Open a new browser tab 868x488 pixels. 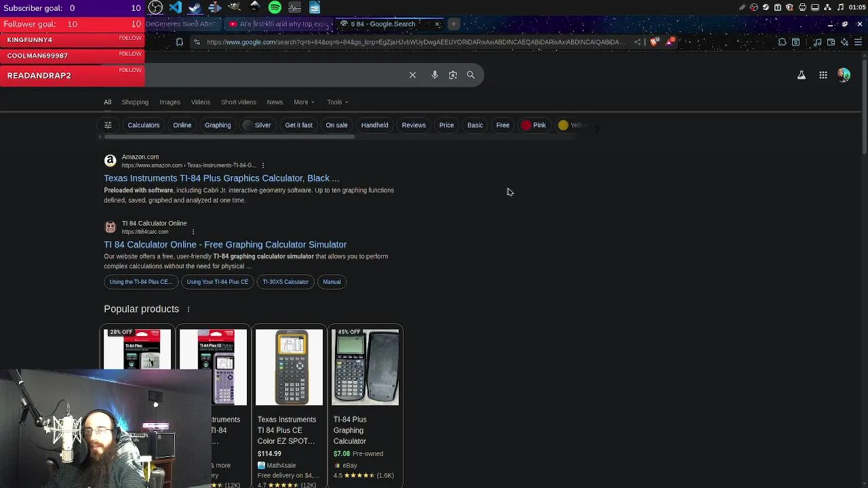454,24
